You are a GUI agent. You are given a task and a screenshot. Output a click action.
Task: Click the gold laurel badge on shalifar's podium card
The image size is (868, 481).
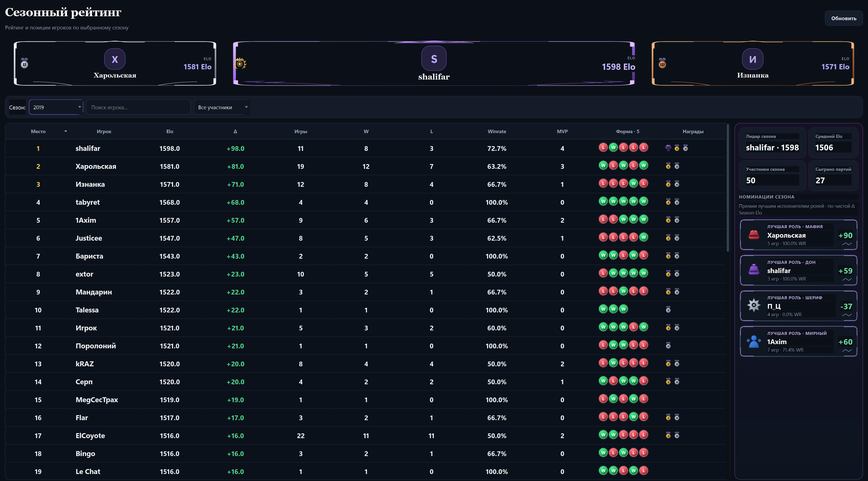coord(240,63)
